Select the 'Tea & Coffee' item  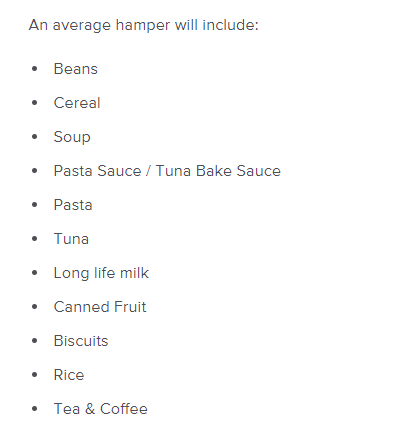101,409
